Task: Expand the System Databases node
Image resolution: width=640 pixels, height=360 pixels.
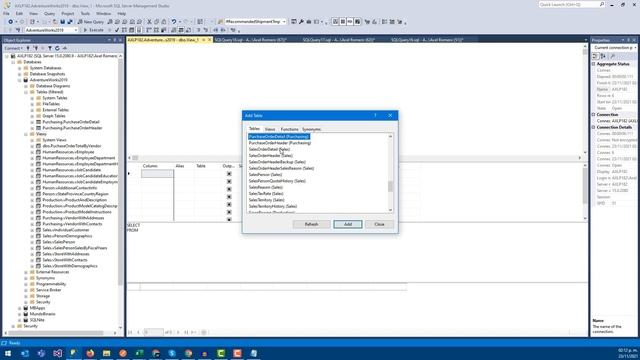Action: (20, 68)
